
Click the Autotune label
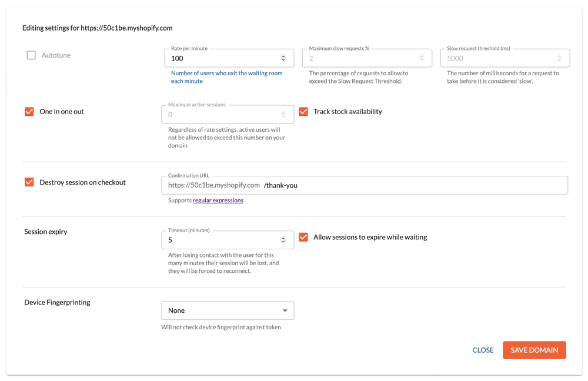[x=56, y=55]
